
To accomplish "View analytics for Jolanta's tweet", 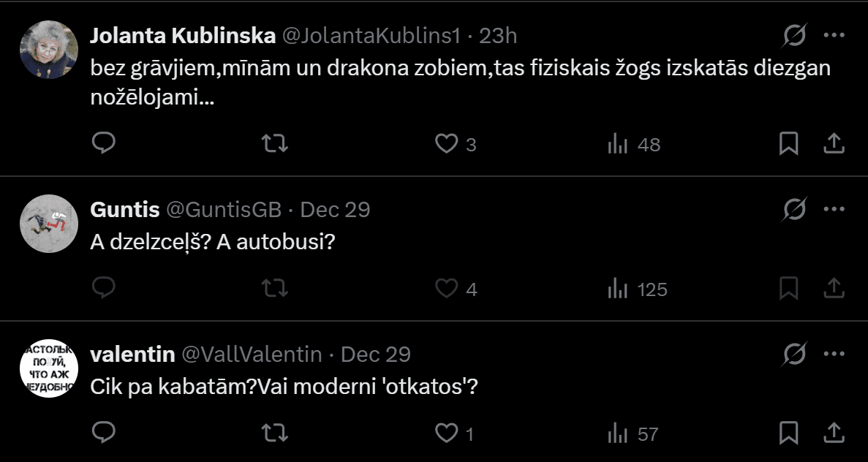I will pos(618,144).
